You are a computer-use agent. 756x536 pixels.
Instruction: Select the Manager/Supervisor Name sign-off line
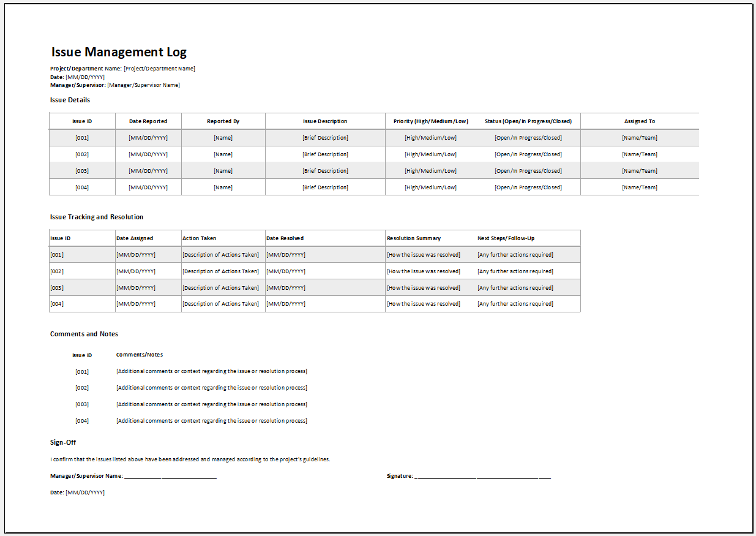coord(170,476)
